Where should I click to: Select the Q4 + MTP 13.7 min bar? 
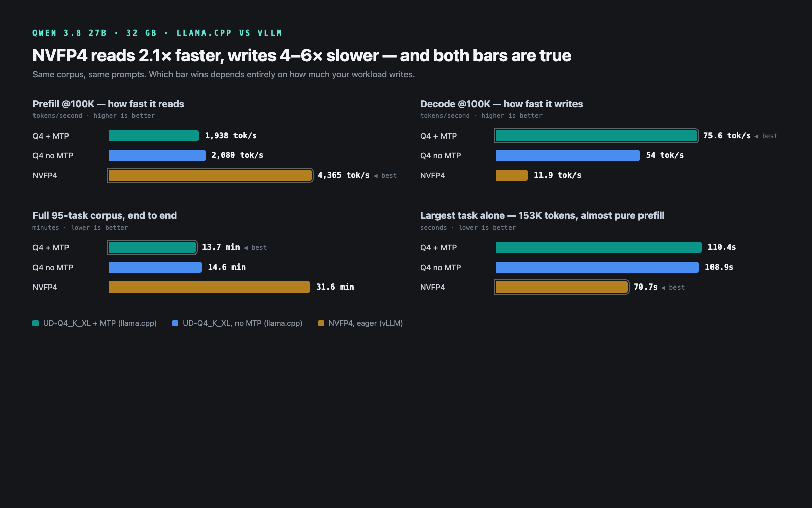pos(152,247)
